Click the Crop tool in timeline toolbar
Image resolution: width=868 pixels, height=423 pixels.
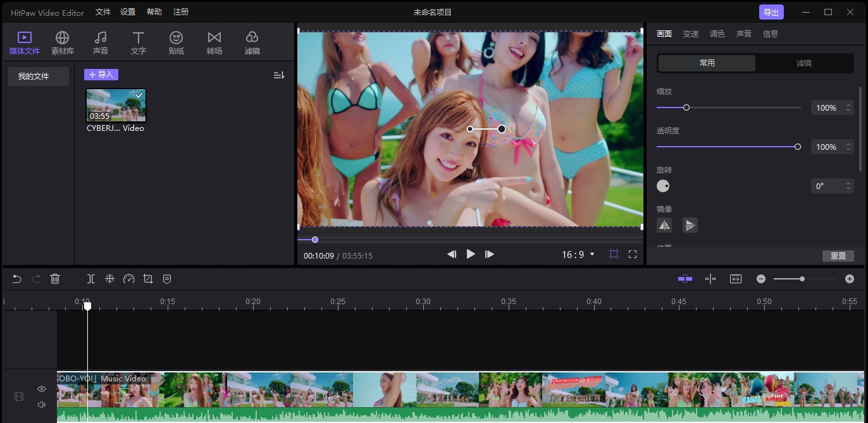click(x=148, y=278)
